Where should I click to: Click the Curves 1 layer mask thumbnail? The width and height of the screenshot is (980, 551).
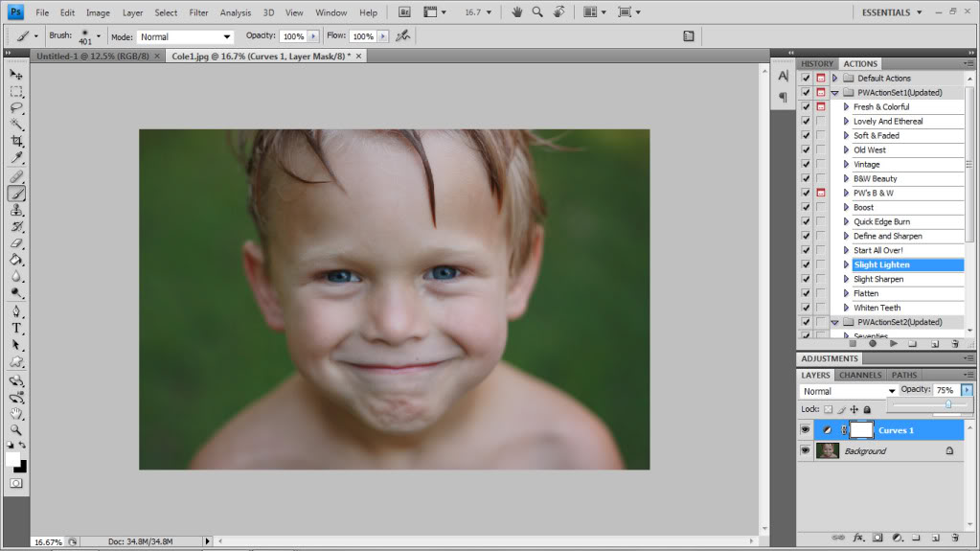click(861, 429)
